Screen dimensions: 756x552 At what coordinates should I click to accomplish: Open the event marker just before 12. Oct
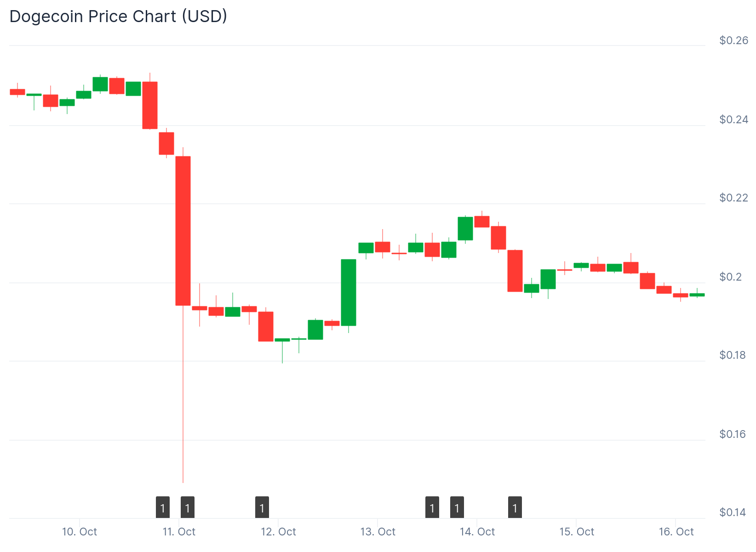click(x=262, y=508)
